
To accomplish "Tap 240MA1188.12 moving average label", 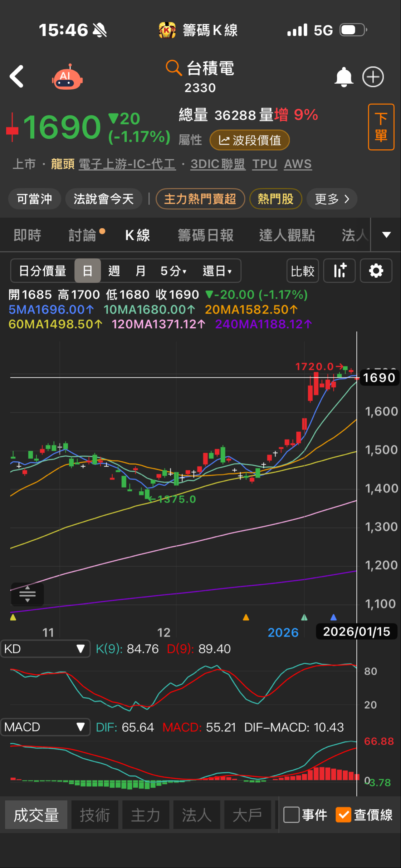I will (x=264, y=324).
